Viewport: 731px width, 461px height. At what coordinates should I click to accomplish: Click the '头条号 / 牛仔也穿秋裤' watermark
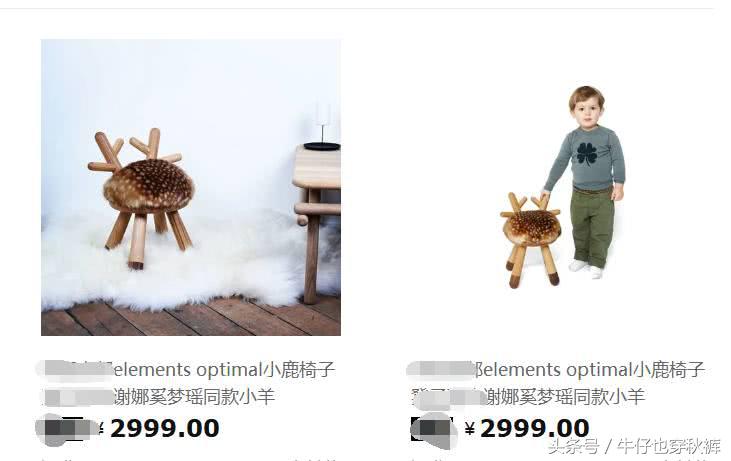[634, 447]
